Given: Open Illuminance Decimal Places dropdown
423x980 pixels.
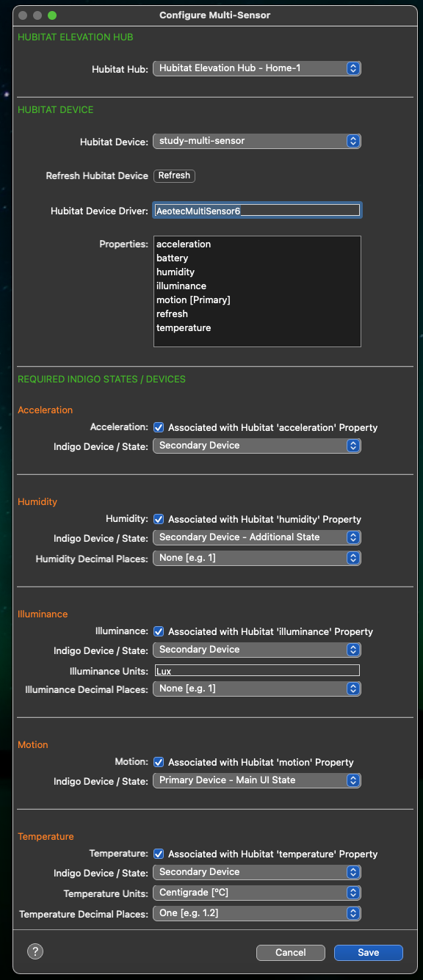Looking at the screenshot, I should pos(257,689).
